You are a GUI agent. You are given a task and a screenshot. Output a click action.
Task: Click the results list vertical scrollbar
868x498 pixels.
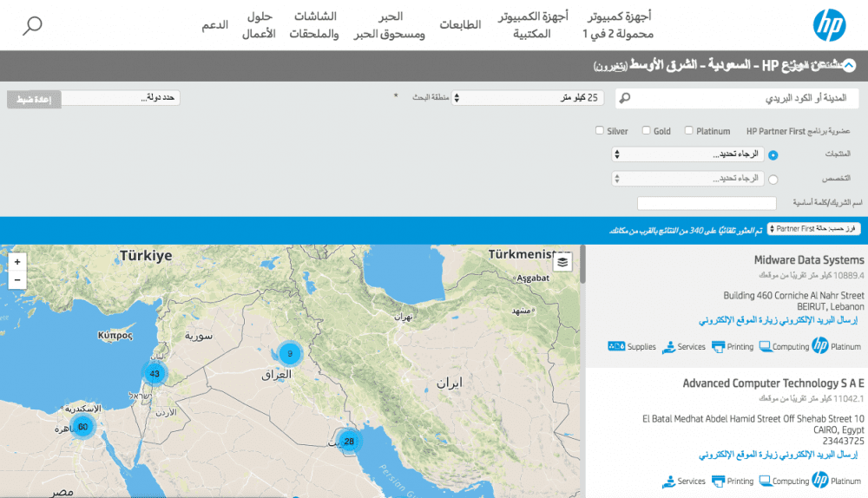[582, 265]
